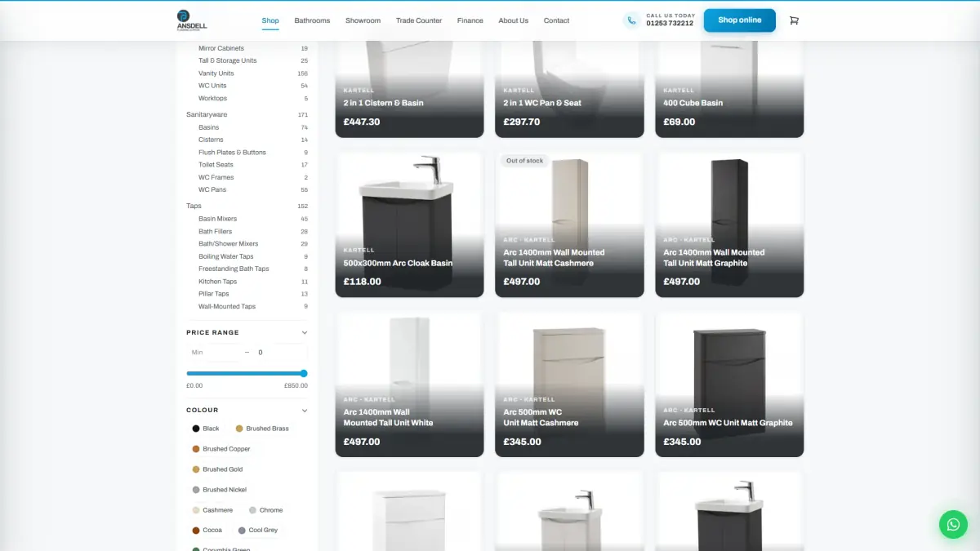Open the Shop menu tab
Viewport: 980px width, 551px height.
tap(270, 20)
